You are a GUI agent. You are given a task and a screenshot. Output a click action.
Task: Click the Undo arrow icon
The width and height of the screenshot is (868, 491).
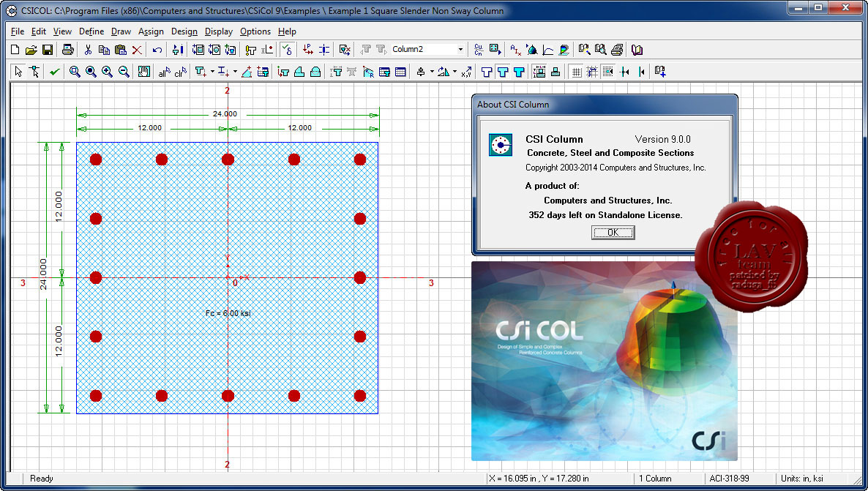tap(156, 49)
